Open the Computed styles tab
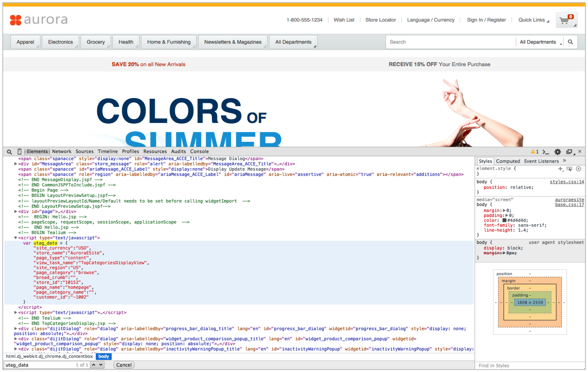The image size is (588, 372). click(508, 161)
